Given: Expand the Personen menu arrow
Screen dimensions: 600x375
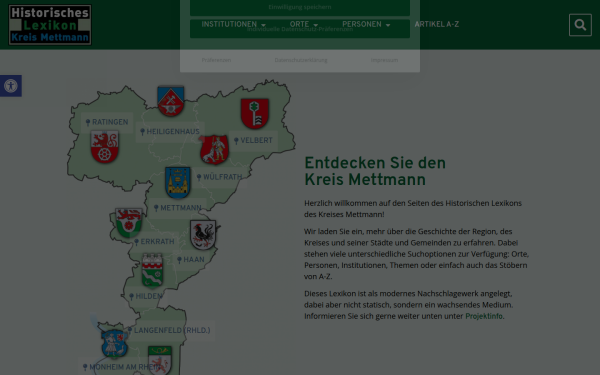Looking at the screenshot, I should tap(388, 25).
